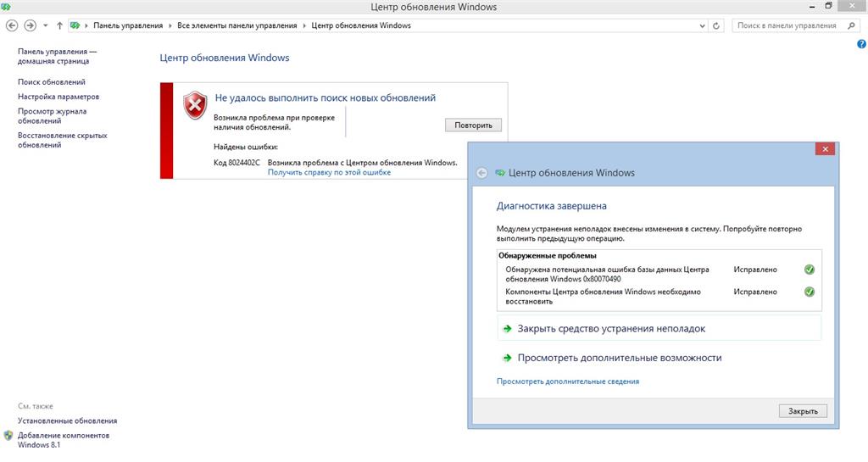This screenshot has height=462, width=868.
Task: Open 'Все элементы панели управления' breadcrumb
Action: [237, 25]
